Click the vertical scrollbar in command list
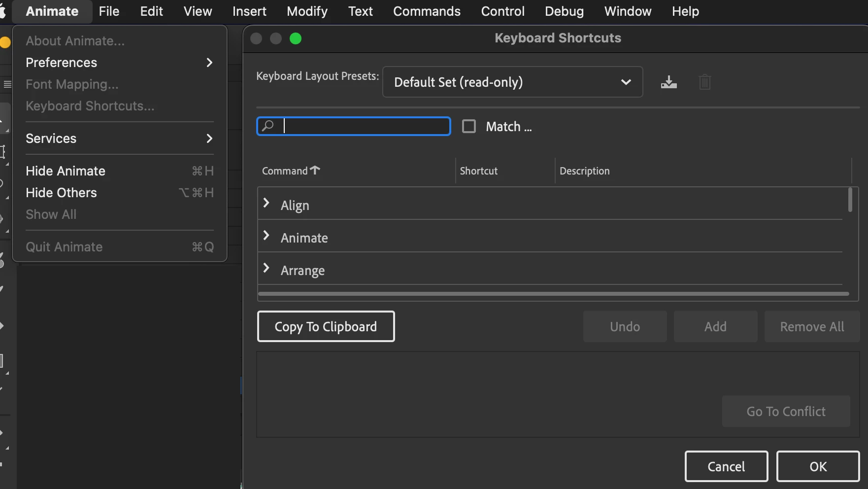868x489 pixels. coord(850,200)
